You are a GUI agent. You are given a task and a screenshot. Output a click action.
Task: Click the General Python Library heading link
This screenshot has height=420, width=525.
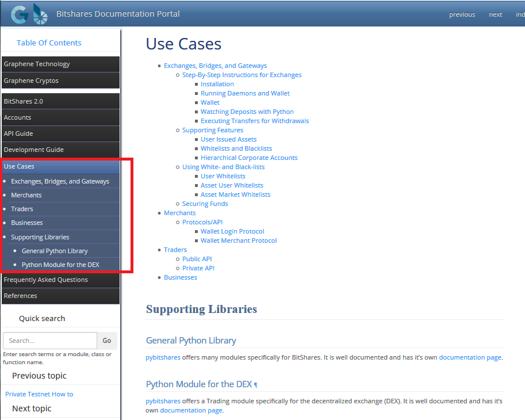(191, 341)
